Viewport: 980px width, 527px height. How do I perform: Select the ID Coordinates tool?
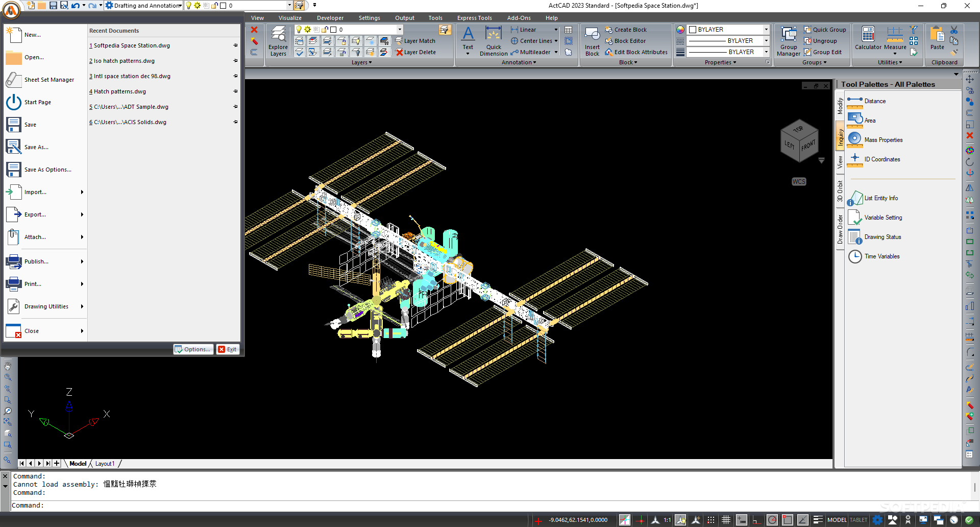(874, 159)
